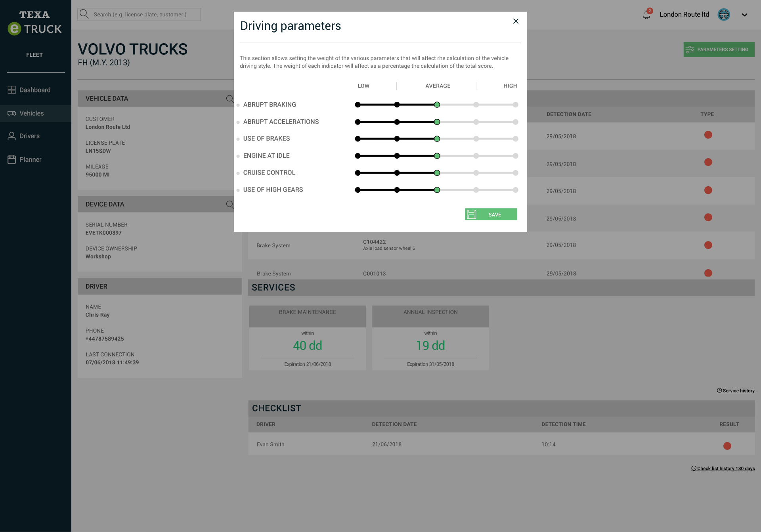761x532 pixels.
Task: Click the clock icon beside Service history
Action: click(719, 390)
